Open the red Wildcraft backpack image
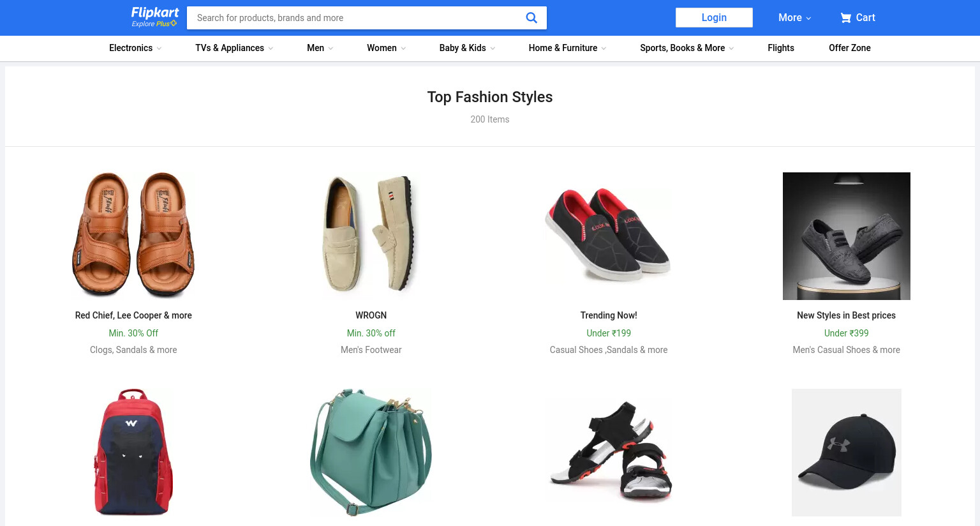The width and height of the screenshot is (980, 526). [133, 452]
